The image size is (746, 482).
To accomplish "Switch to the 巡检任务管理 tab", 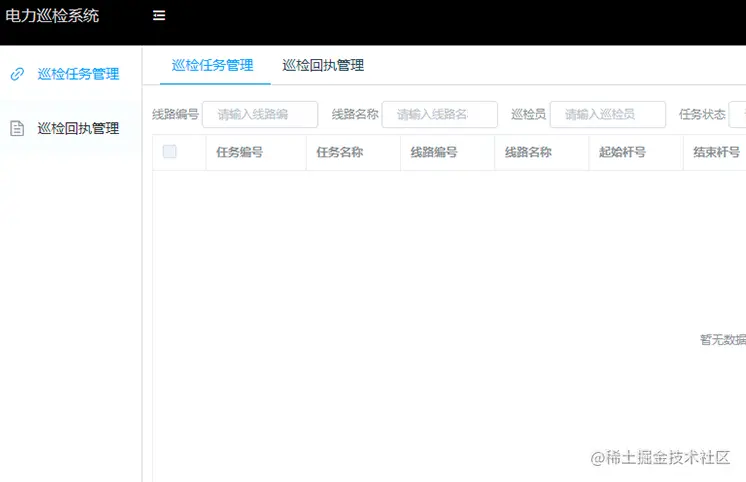I will pos(213,66).
